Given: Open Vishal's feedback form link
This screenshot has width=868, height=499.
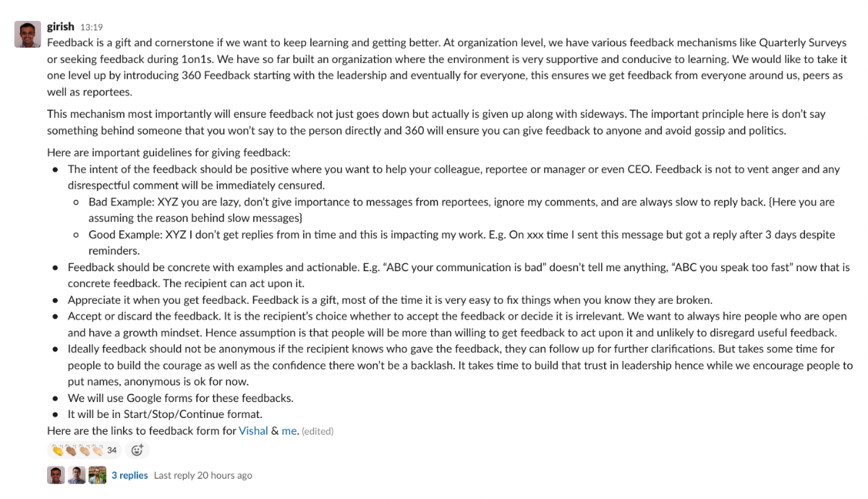Looking at the screenshot, I should pyautogui.click(x=253, y=430).
